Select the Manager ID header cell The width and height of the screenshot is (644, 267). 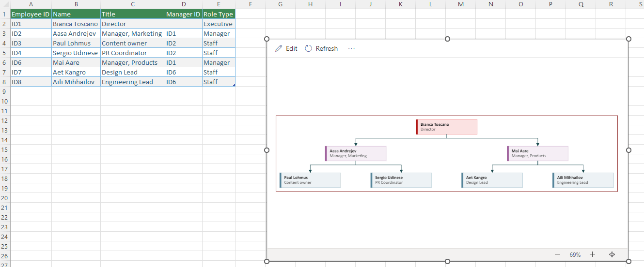pyautogui.click(x=184, y=14)
